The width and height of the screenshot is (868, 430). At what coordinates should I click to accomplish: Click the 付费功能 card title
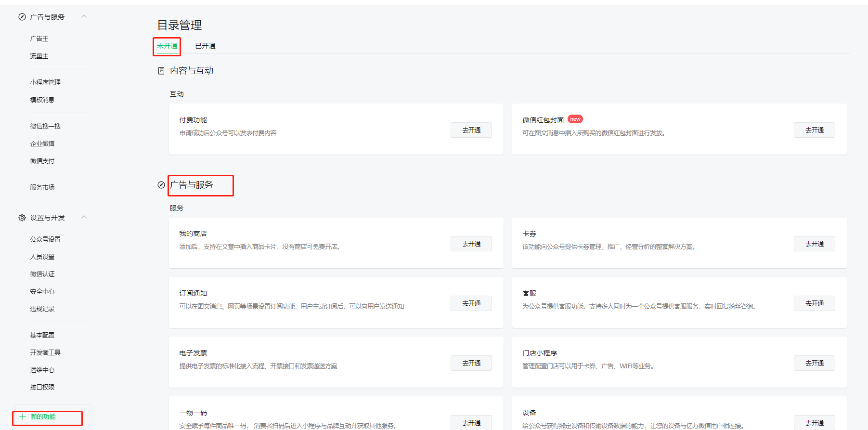[193, 120]
